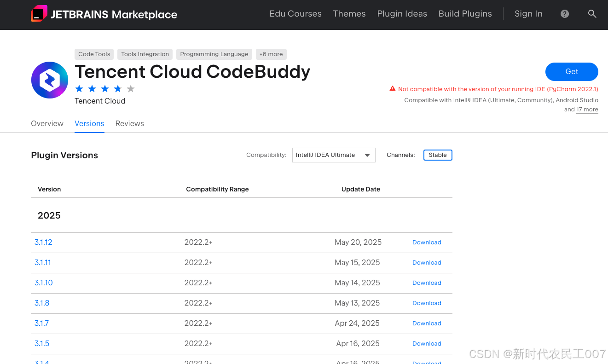Click Sign In

tap(528, 14)
